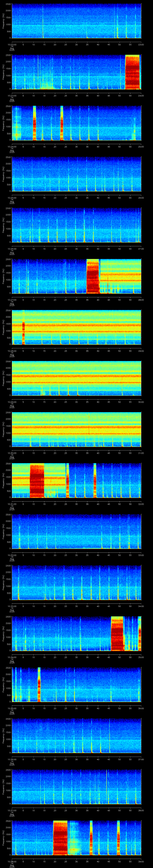Click the wide red burst in the 10:27:00 spectrogram
Viewport: 153px width, 868px height.
[92, 276]
